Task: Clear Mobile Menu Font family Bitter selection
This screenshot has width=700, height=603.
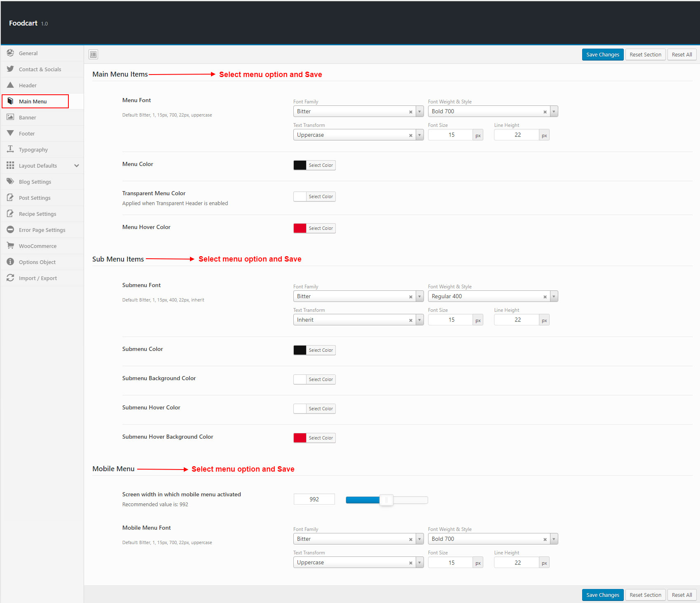Action: [411, 539]
